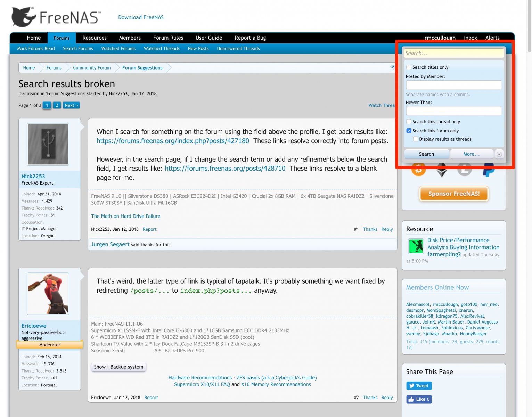The image size is (532, 417).
Task: Click Watched Threads link
Action: tap(162, 49)
